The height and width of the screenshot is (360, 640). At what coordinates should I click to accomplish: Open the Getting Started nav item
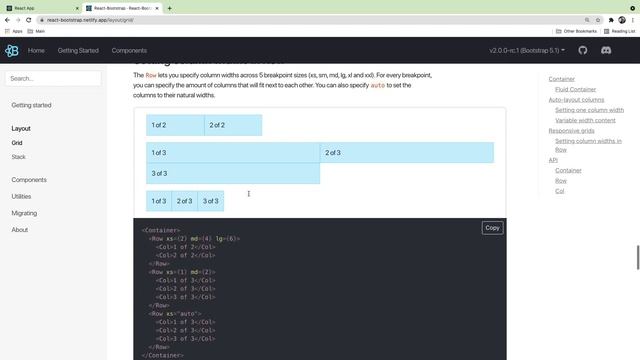pyautogui.click(x=78, y=51)
